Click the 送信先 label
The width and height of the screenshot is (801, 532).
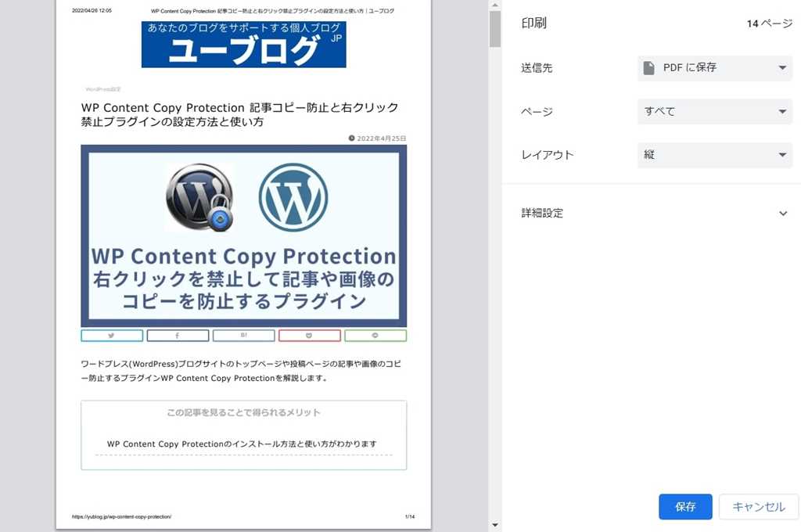tap(537, 68)
